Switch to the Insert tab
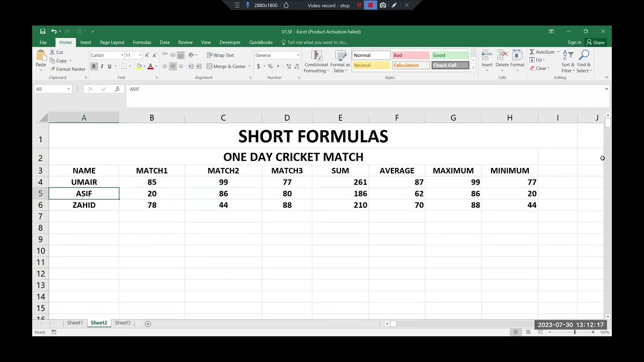Screen dimensions: 644x362 pos(86,42)
